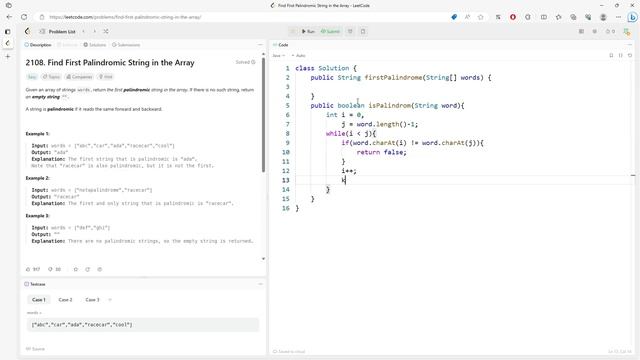The width and height of the screenshot is (640, 360).
Task: Run the code
Action: 308,31
